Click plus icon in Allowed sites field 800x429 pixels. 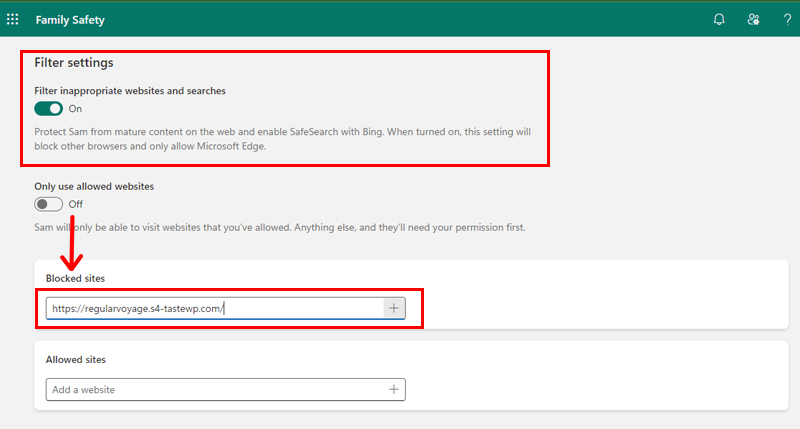point(394,390)
